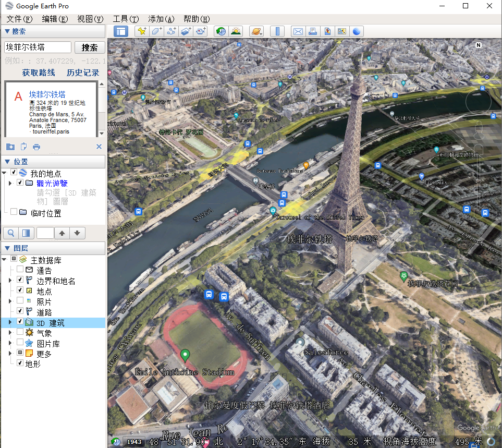The image size is (502, 448).
Task: Enable the 照片 layer checkbox
Action: coord(20,301)
